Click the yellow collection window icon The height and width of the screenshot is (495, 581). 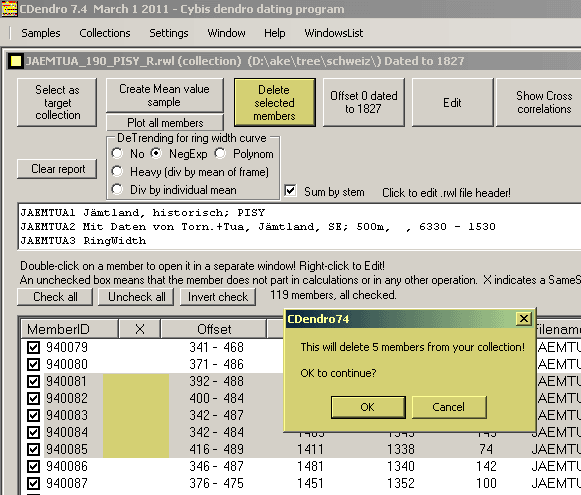point(16,61)
